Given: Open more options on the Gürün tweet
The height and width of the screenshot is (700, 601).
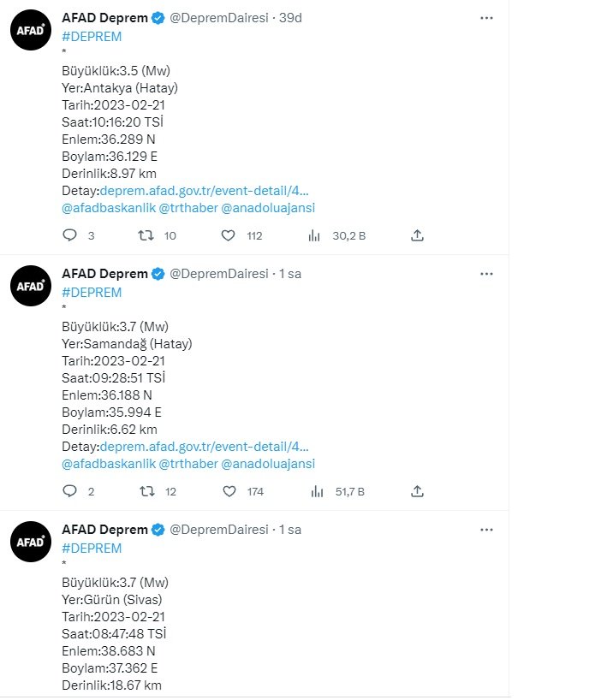Looking at the screenshot, I should [x=486, y=530].
